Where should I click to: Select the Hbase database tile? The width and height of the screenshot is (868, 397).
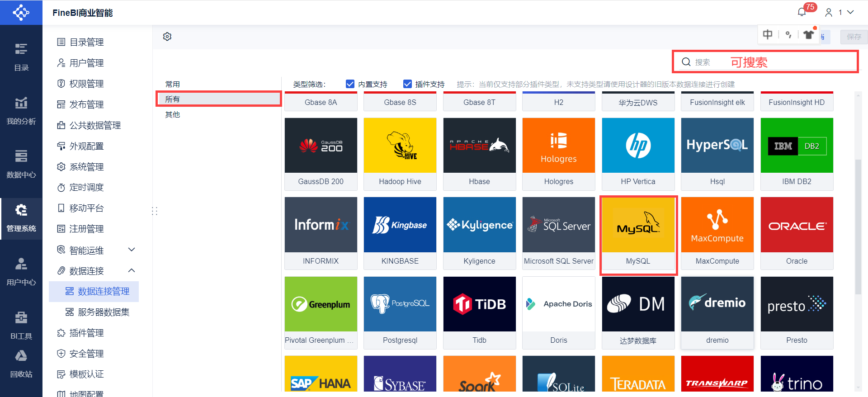pyautogui.click(x=480, y=154)
